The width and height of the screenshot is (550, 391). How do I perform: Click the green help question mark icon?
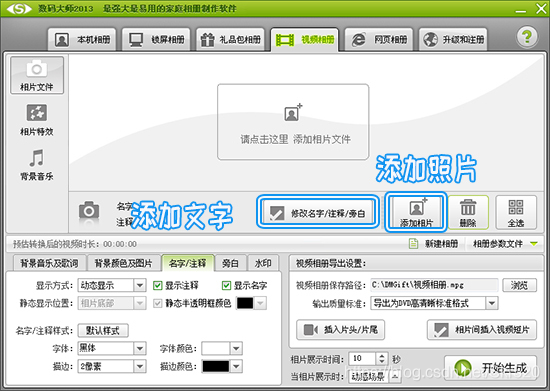click(527, 36)
